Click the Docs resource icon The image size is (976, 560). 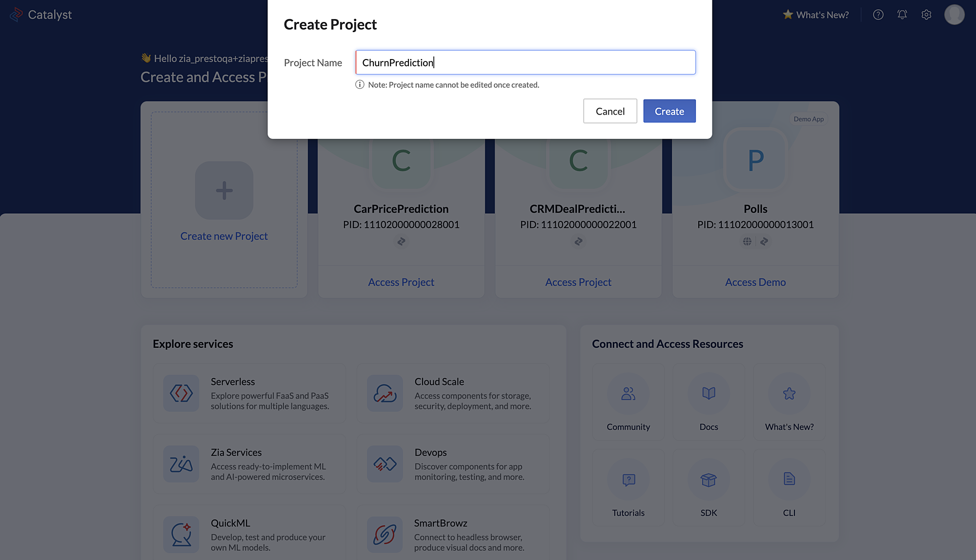pos(709,394)
